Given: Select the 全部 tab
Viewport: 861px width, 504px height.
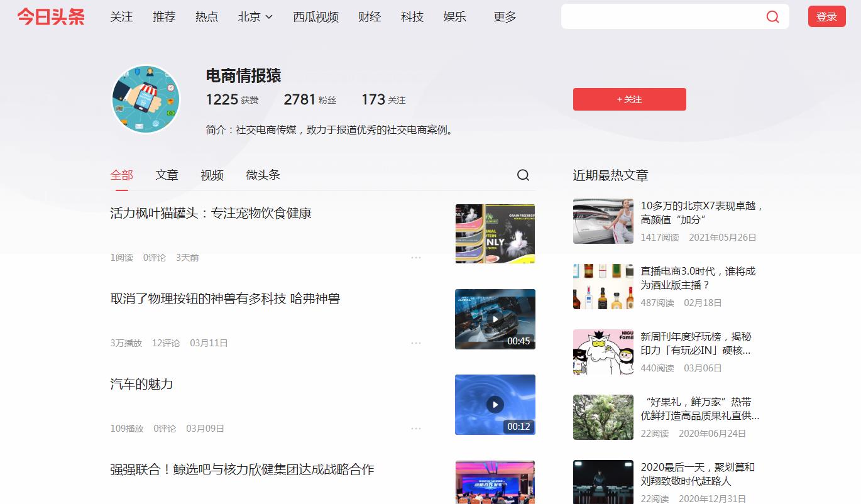Looking at the screenshot, I should 121,175.
